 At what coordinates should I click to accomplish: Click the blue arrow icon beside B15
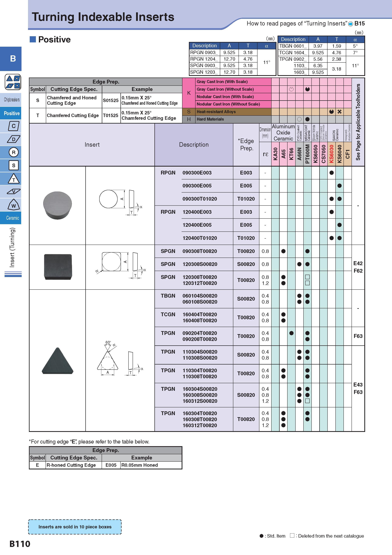pos(350,24)
